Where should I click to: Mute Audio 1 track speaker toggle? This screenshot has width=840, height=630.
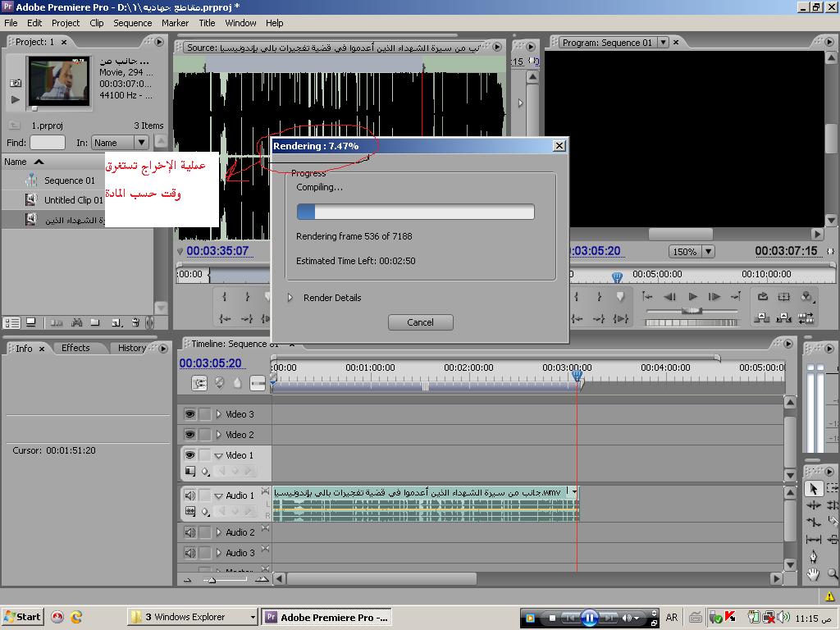pos(189,495)
